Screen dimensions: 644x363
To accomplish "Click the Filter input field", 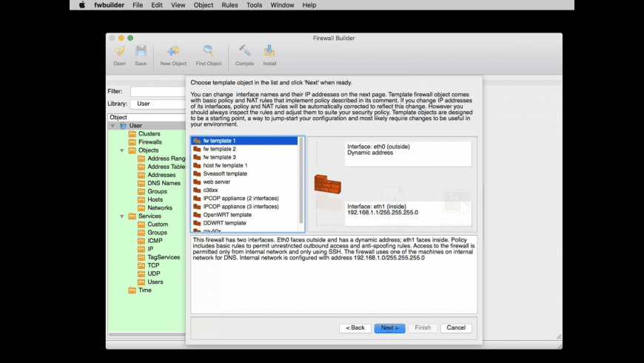I will coord(158,91).
